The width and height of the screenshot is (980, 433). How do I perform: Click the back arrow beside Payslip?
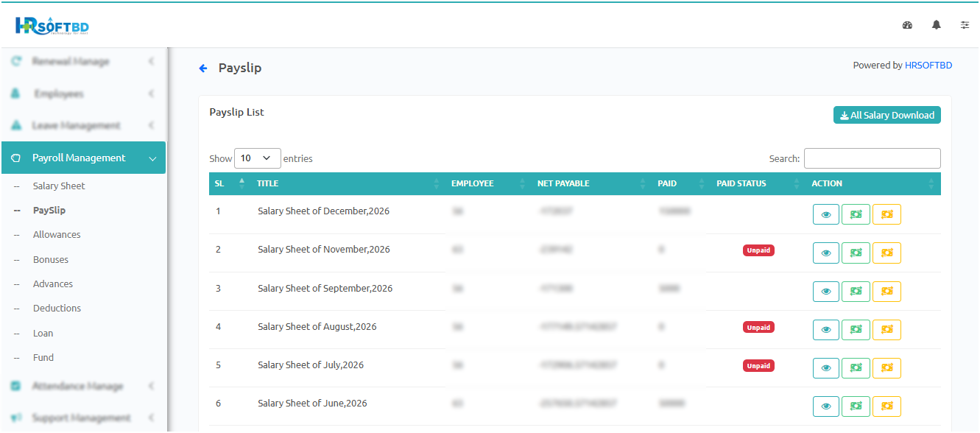point(203,68)
